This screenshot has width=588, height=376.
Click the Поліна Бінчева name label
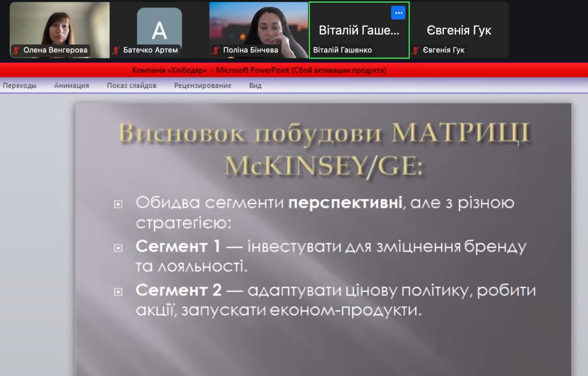tap(251, 50)
